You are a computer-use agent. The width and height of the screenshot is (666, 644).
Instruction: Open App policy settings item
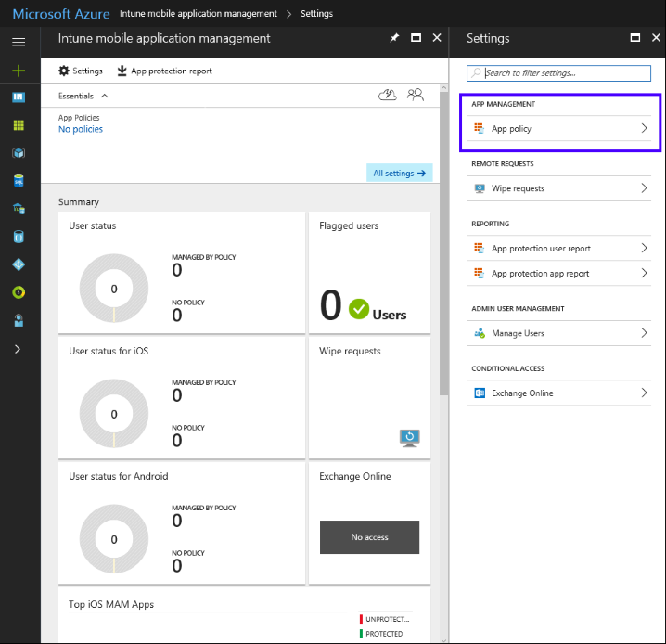pyautogui.click(x=559, y=129)
